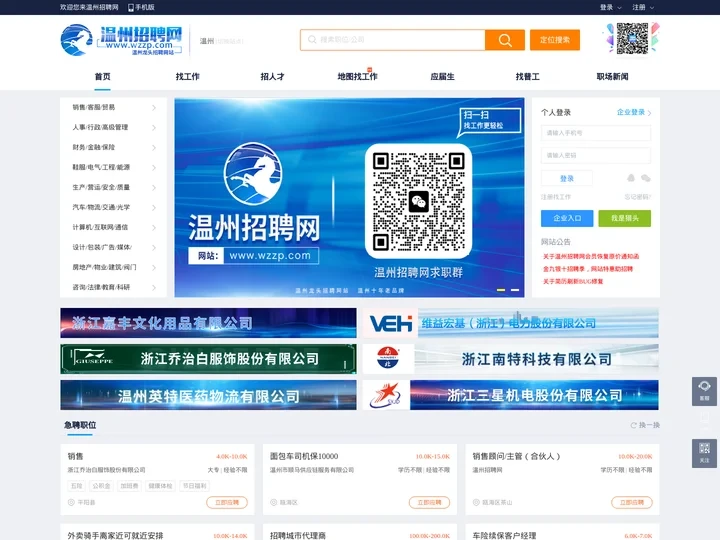Open the 设计/包装/广告/媒体 category
The image size is (720, 540).
(102, 248)
